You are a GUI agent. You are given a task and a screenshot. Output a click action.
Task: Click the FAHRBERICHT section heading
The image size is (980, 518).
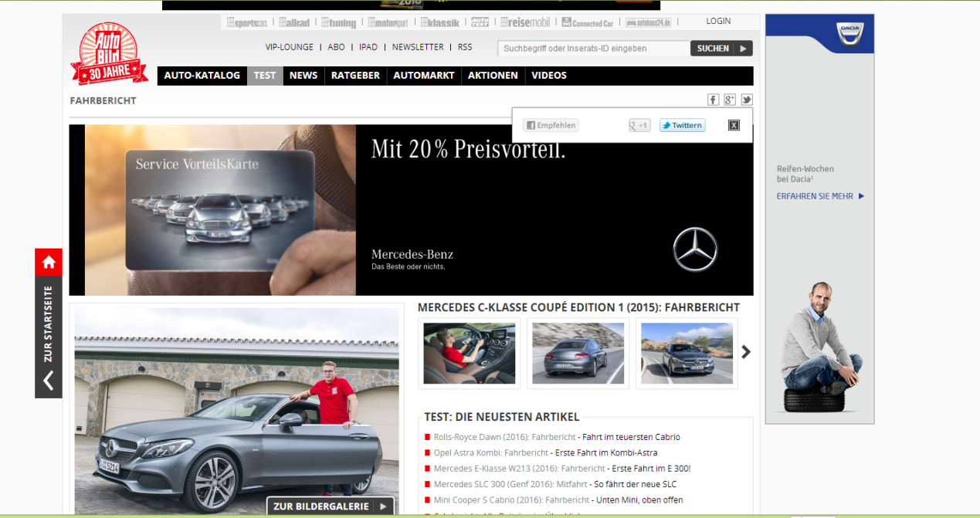click(103, 100)
